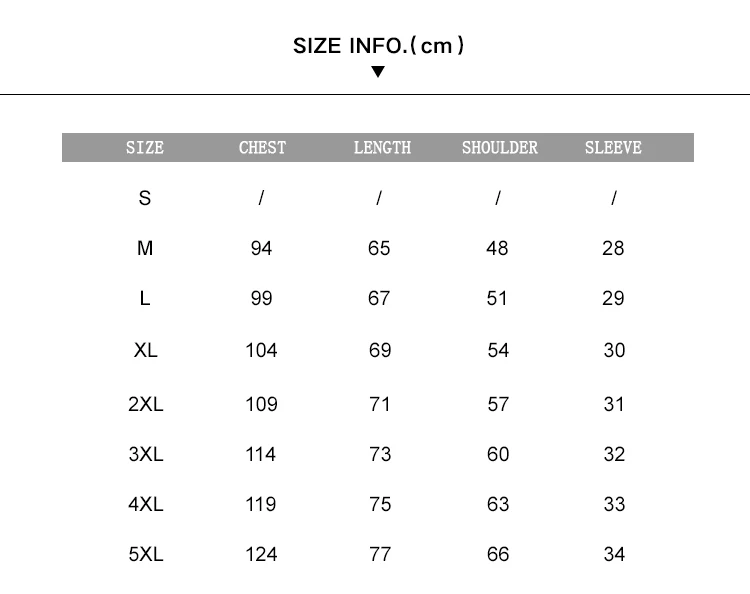Click length value 67 for size L
This screenshot has width=750, height=594.
[379, 298]
